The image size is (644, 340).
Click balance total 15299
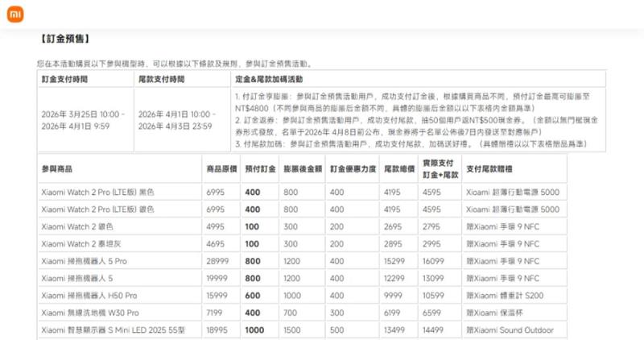(x=394, y=262)
